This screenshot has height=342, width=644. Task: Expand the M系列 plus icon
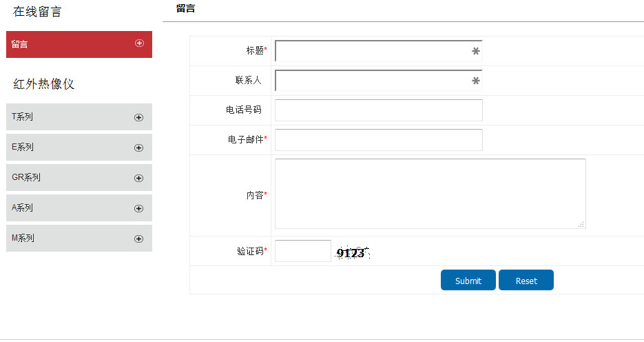tap(138, 239)
